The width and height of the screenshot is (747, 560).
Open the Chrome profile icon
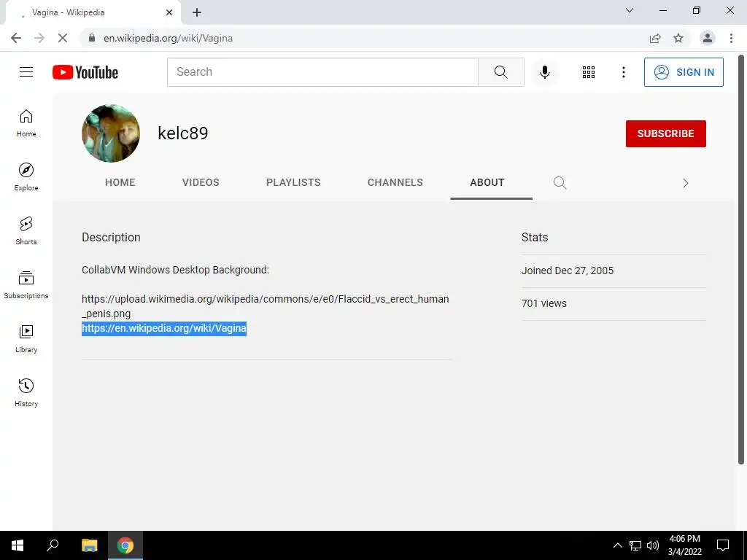[x=708, y=38]
